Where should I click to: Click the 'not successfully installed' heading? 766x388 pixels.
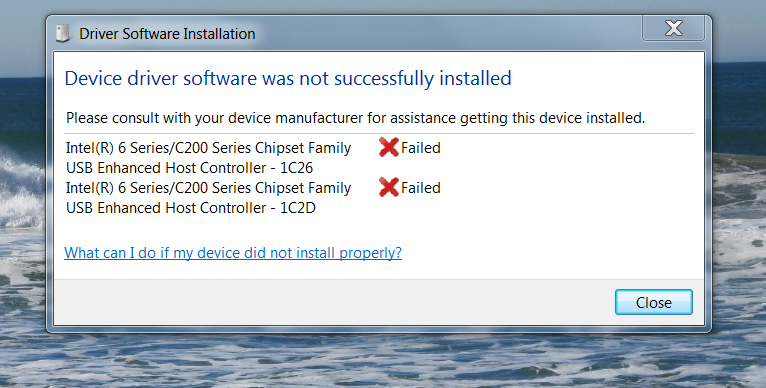[x=288, y=78]
